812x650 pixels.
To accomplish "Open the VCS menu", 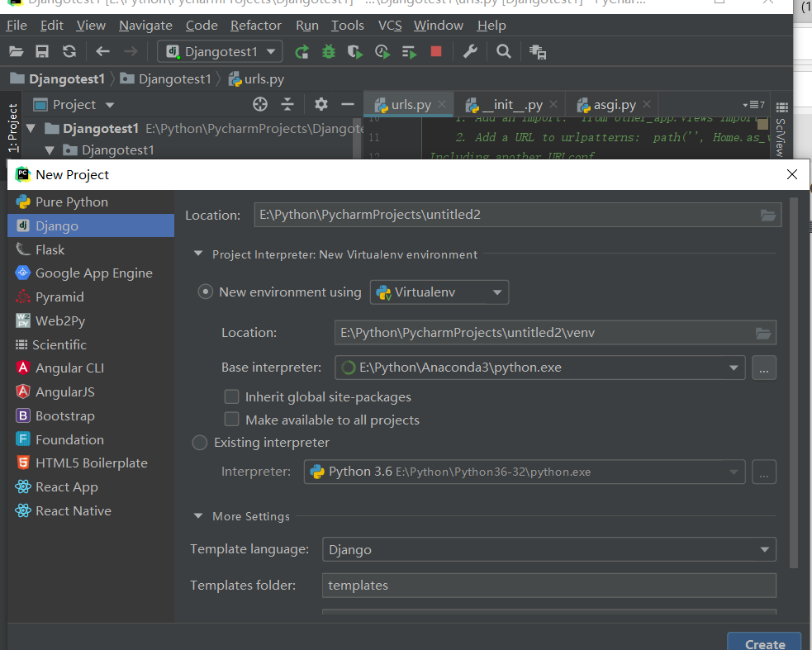I will tap(390, 26).
